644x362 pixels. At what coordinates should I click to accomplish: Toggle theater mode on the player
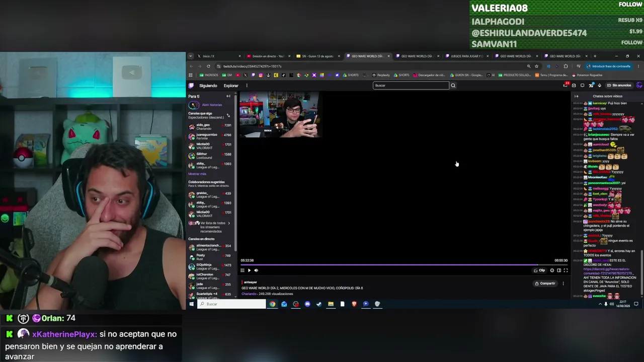point(559,270)
